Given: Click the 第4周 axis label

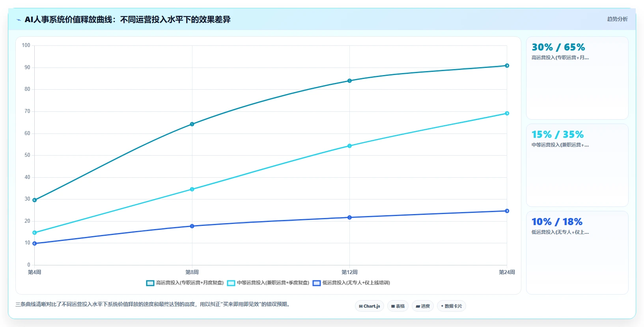Looking at the screenshot, I should click(x=35, y=272).
